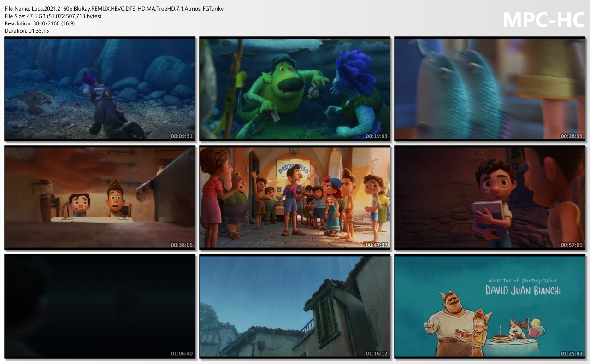
Task: Open the credits thumbnail at 01:25:43
Action: tap(490, 306)
